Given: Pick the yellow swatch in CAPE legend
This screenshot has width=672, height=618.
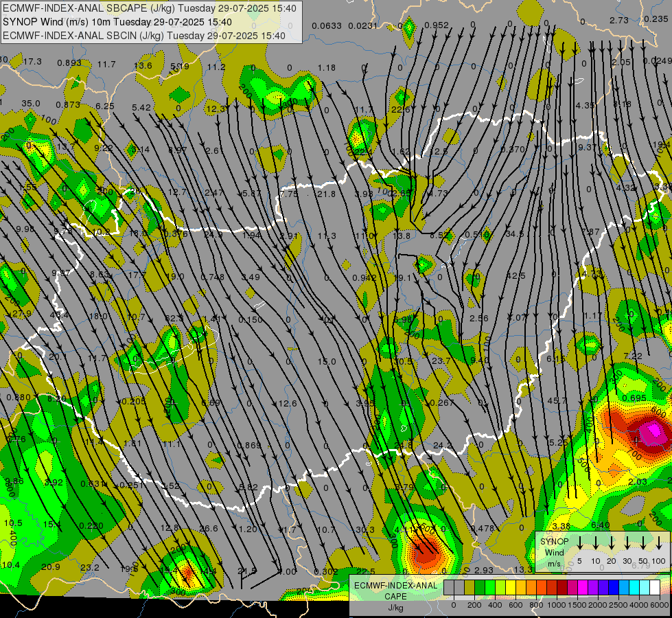Looking at the screenshot, I should (x=511, y=588).
